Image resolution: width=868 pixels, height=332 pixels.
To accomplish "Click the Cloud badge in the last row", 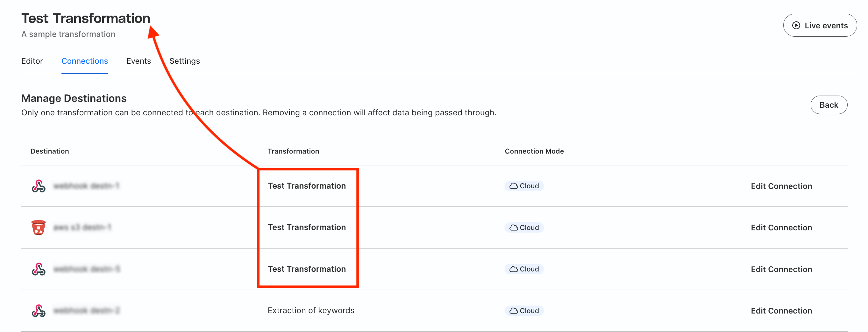I will [524, 311].
